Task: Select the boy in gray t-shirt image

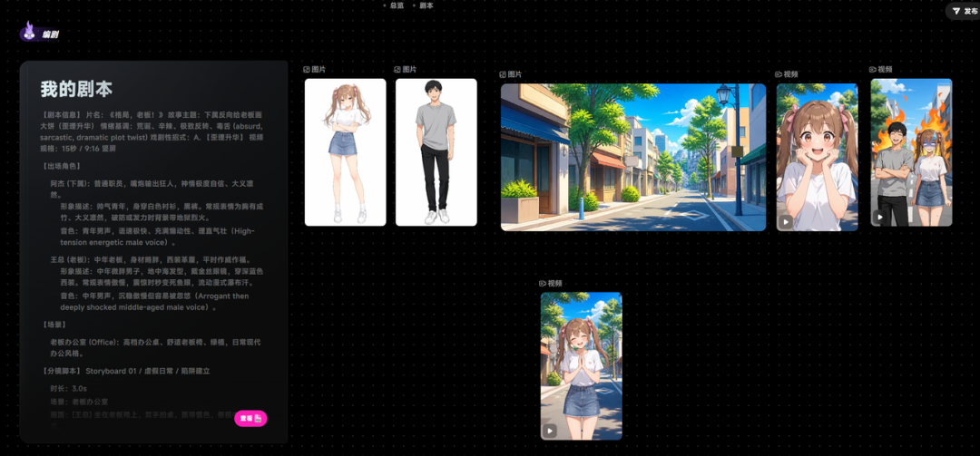Action: (x=436, y=151)
